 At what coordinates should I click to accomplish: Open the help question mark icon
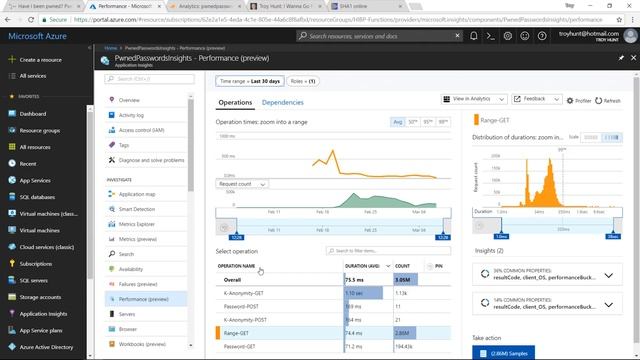pos(542,36)
